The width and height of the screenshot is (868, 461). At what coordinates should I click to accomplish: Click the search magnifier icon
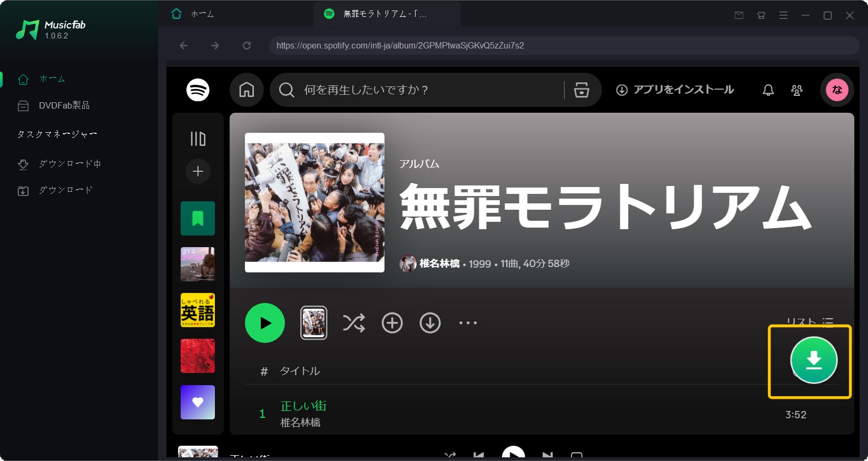click(287, 90)
